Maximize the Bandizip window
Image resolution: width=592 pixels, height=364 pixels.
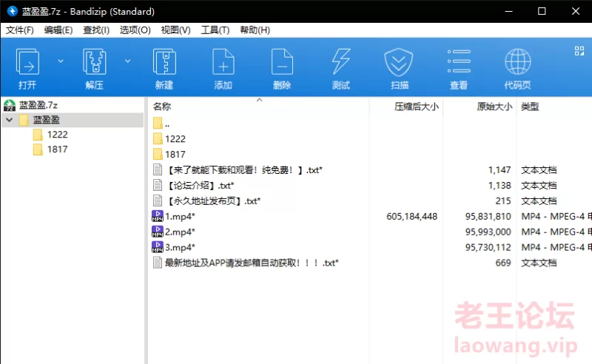coord(542,11)
